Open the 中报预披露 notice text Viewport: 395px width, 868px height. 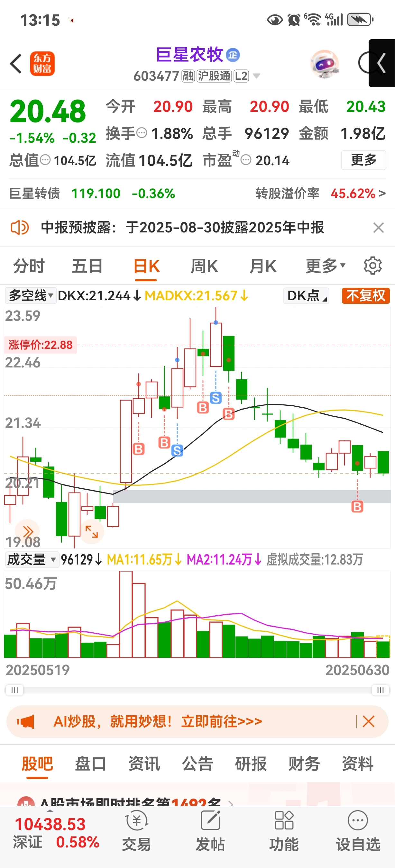click(182, 227)
